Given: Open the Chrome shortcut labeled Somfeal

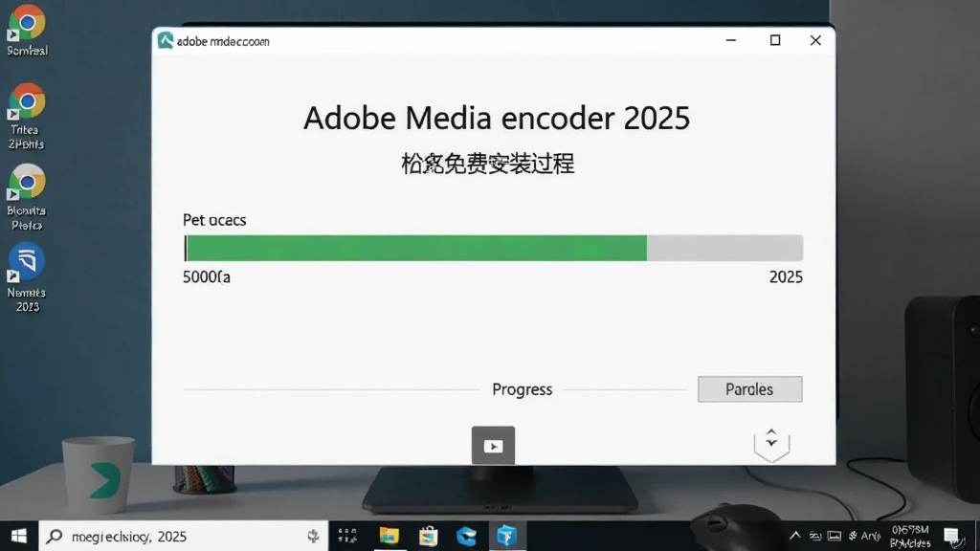Looking at the screenshot, I should tap(27, 30).
